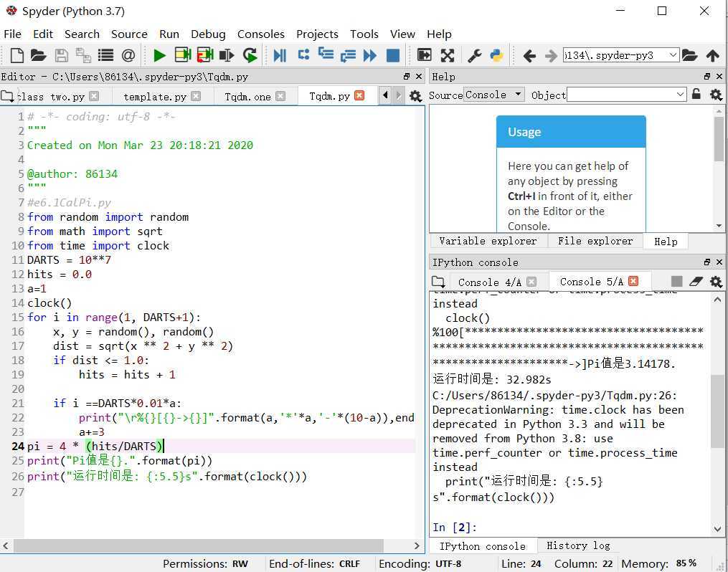Image resolution: width=728 pixels, height=572 pixels.
Task: Open the Source Console dropdown
Action: [494, 95]
